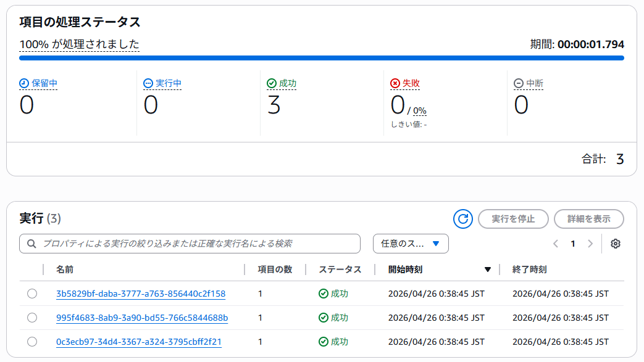Screen dimensions: 644x362
Task: Open the 任意のス... status filter dropdown
Action: [x=411, y=244]
